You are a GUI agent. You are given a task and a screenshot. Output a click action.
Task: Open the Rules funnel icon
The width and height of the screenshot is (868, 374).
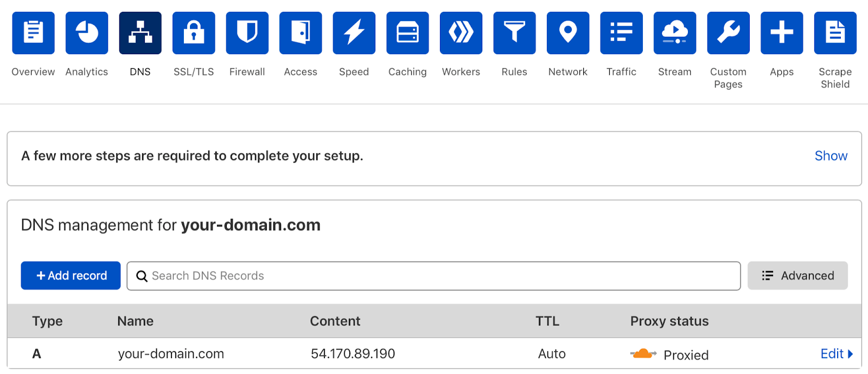click(514, 33)
